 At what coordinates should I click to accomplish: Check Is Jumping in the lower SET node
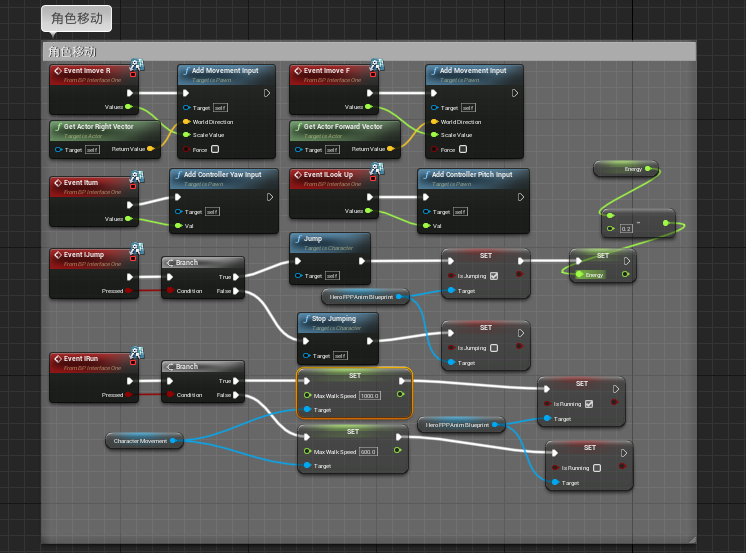[494, 348]
